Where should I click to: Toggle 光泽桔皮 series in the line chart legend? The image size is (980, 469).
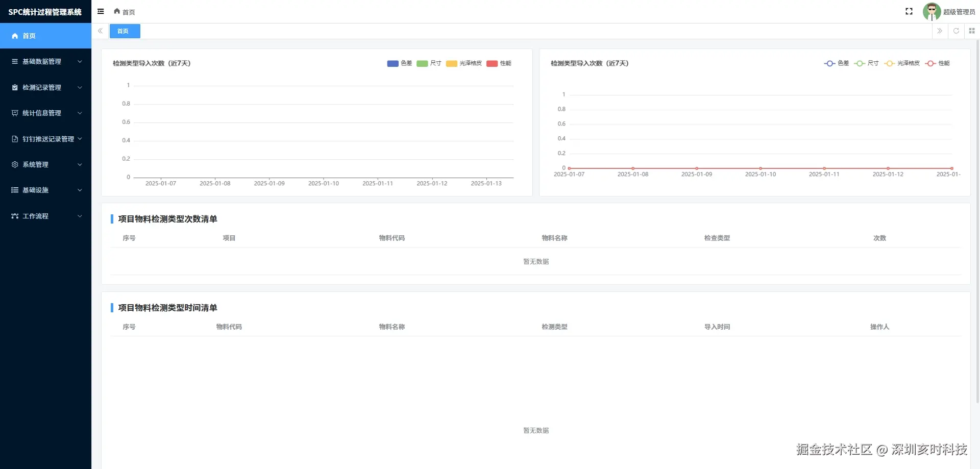(x=902, y=63)
